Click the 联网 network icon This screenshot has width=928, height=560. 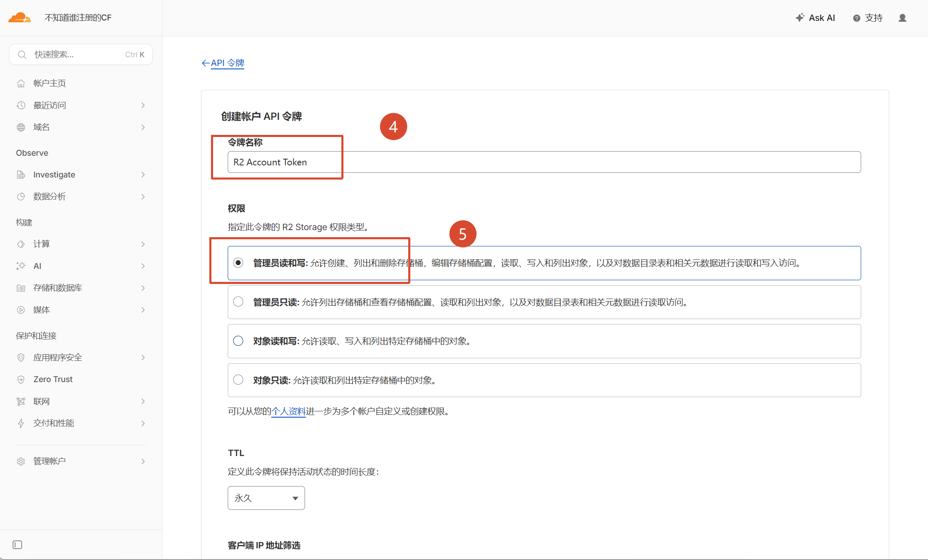(21, 401)
